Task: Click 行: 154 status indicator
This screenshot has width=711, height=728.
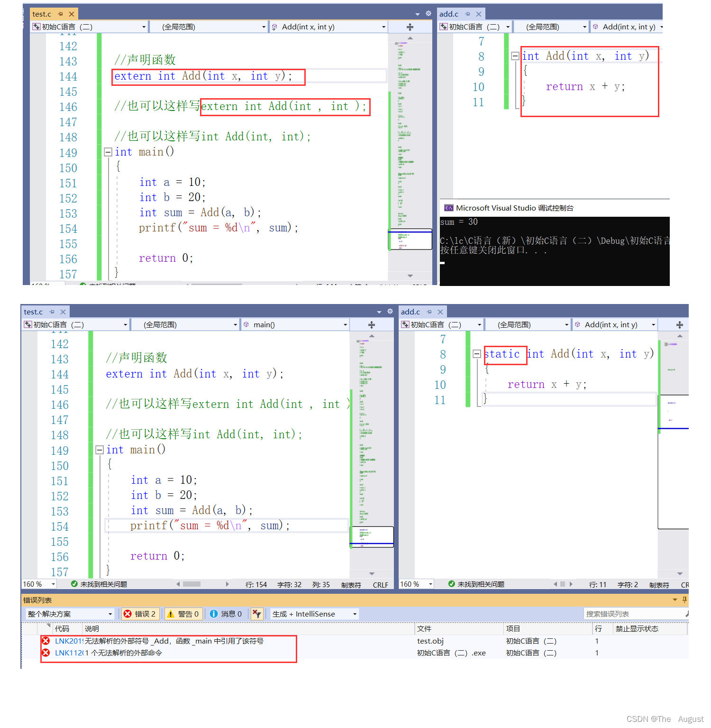Action: pos(256,585)
